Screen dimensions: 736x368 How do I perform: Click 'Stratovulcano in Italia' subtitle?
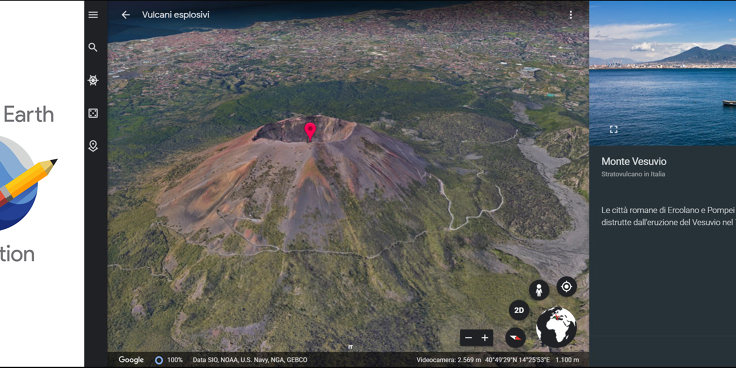(x=633, y=174)
